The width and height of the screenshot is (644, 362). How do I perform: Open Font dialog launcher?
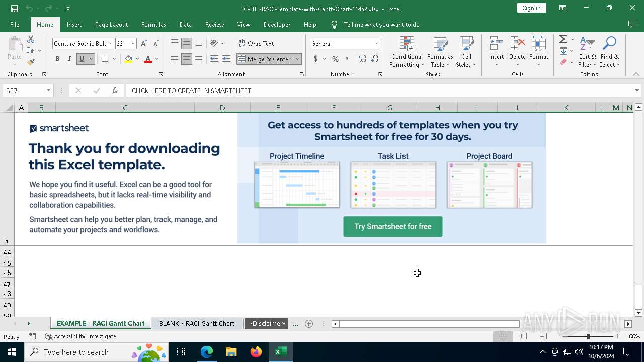(x=161, y=74)
